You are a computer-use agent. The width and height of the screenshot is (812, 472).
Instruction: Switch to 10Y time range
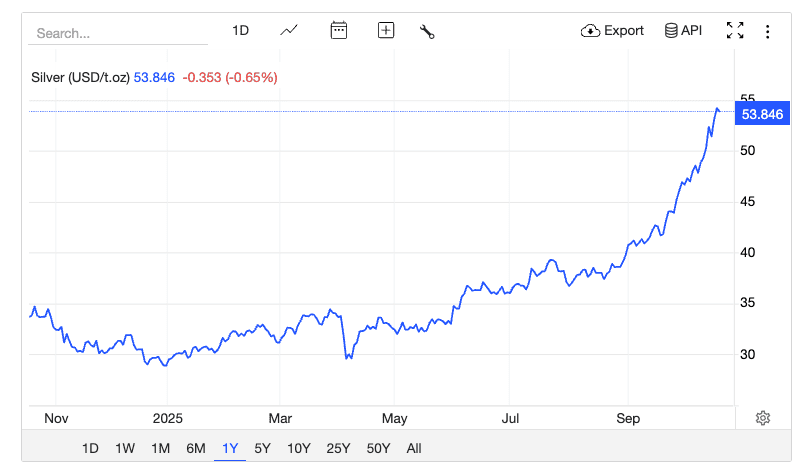[x=298, y=448]
